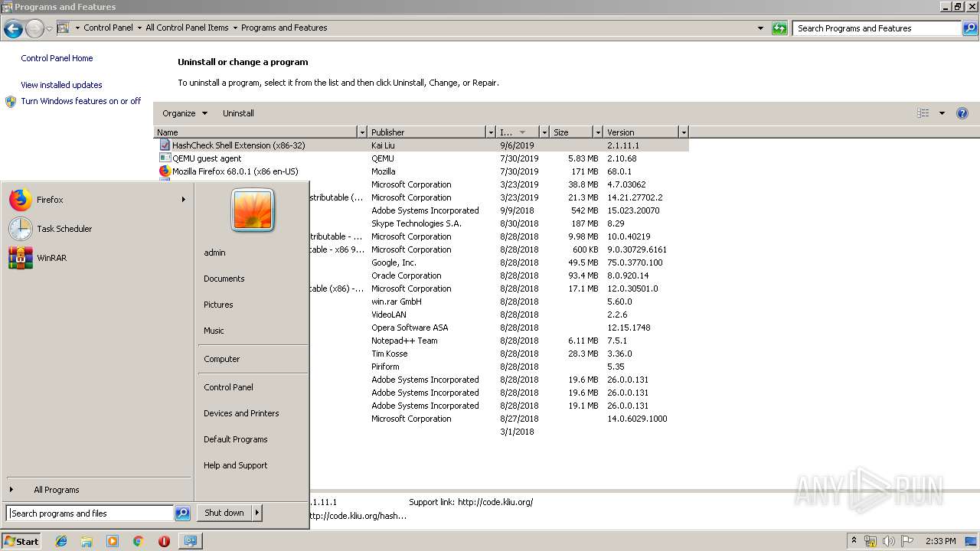Expand the Organize dropdown menu

185,113
